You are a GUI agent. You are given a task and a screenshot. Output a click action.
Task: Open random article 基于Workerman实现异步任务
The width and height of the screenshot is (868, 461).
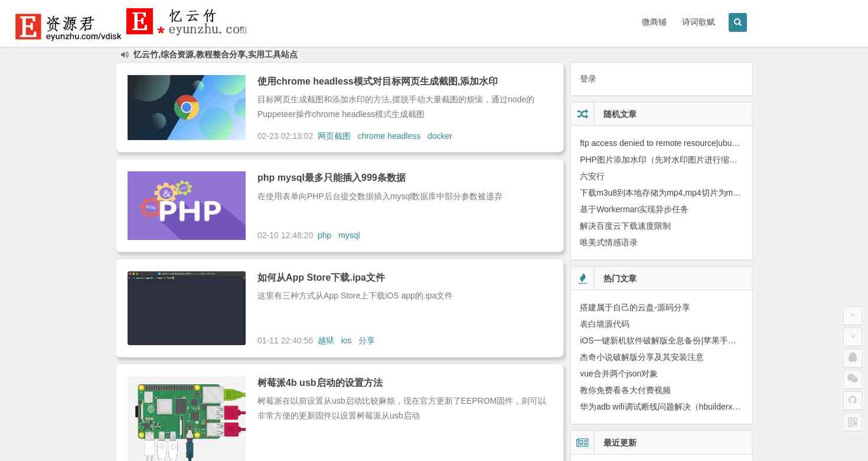tap(634, 209)
